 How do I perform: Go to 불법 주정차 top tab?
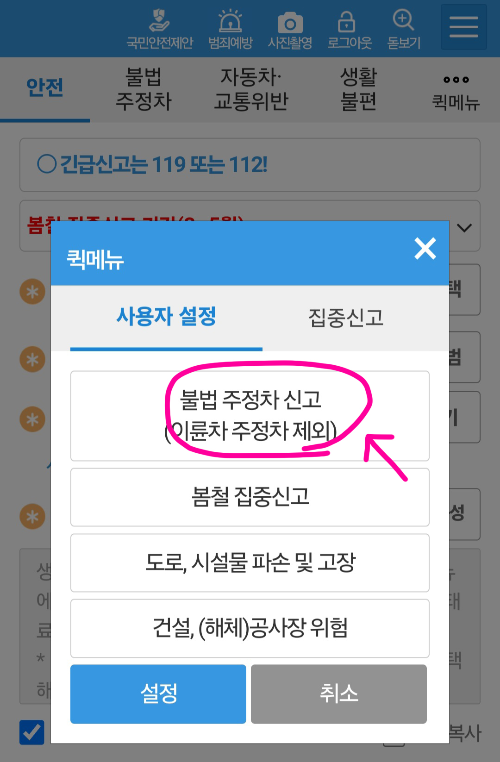point(143,89)
